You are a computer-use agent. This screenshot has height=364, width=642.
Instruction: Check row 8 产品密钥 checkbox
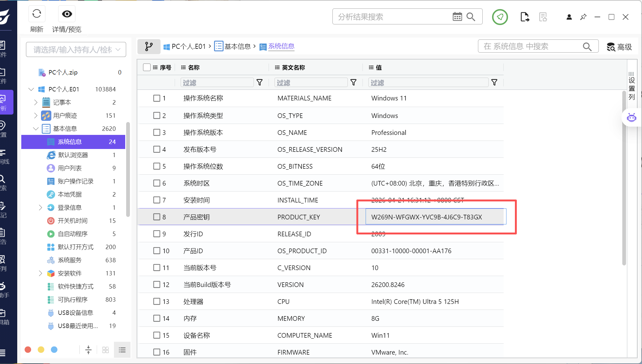157,217
